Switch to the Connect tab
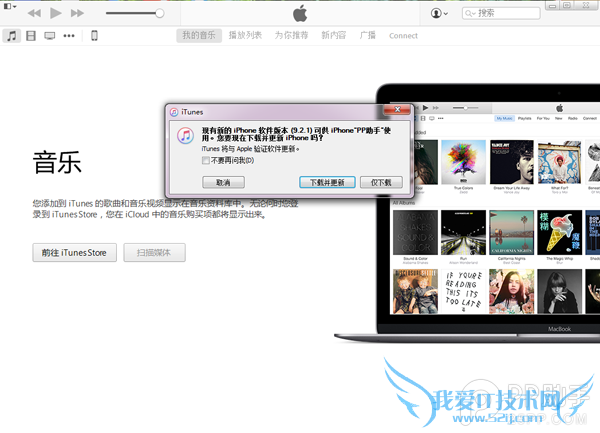The width and height of the screenshot is (600, 433). tap(403, 36)
